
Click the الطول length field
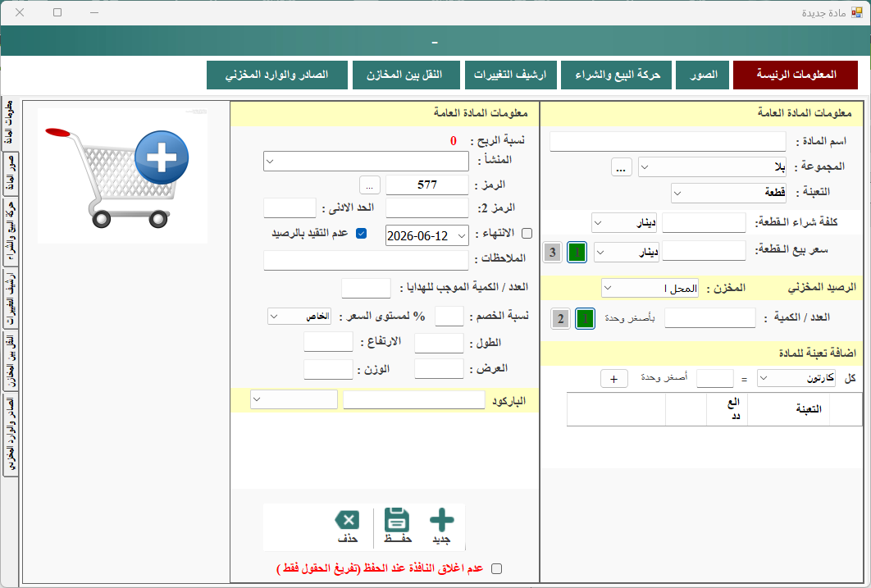[439, 343]
